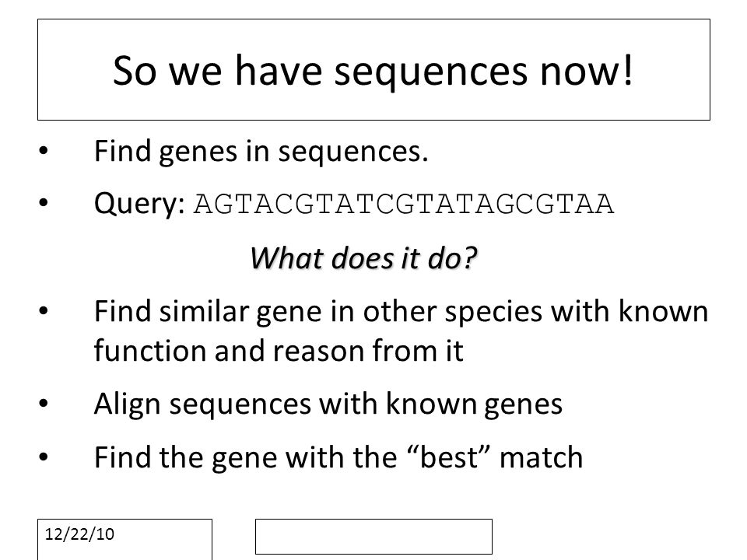
Task: Click the bullet point before 'Find similar gene'
Action: [x=44, y=311]
